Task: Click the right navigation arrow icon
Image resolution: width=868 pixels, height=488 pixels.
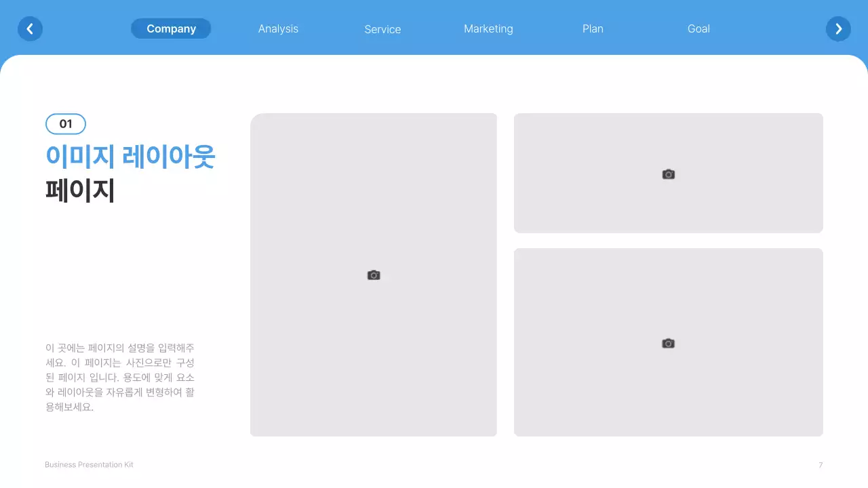Action: [x=838, y=28]
